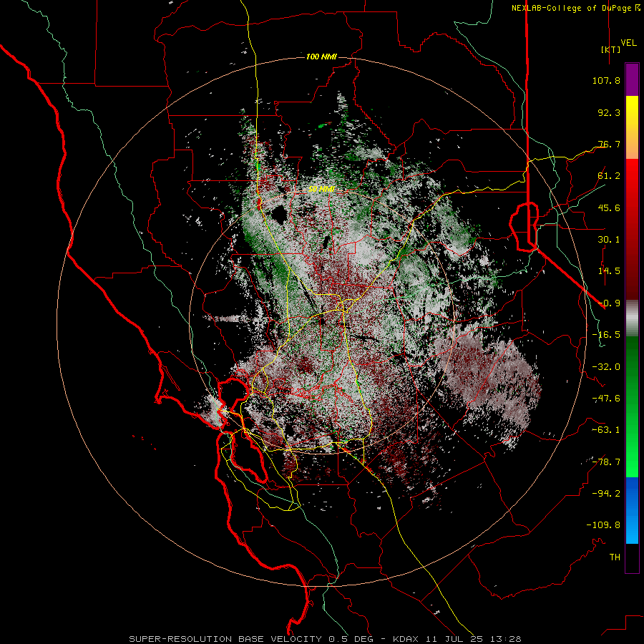
Task: Pick the yellow-orange segment of velocity scale
Action: coord(632,127)
